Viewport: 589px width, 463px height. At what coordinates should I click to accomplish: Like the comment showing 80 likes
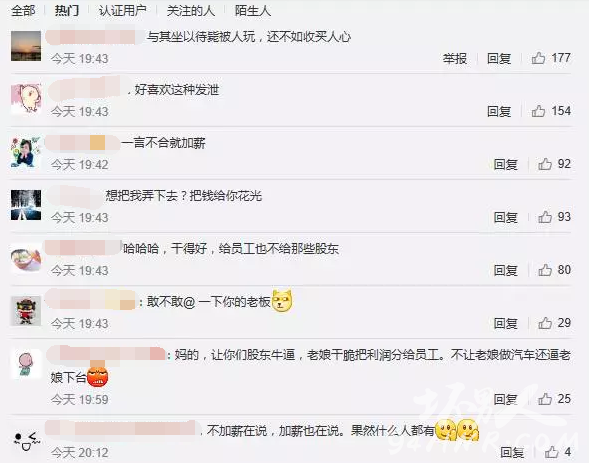(x=545, y=270)
